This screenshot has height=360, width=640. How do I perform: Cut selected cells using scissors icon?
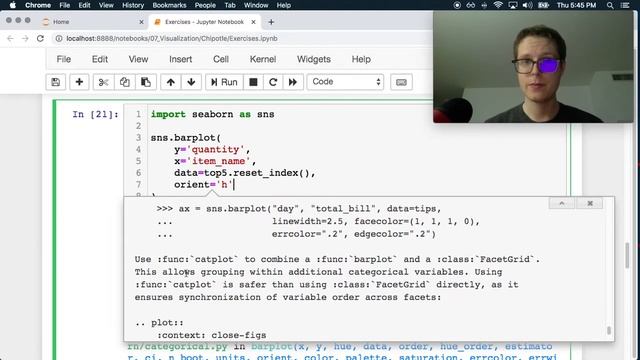coord(103,82)
